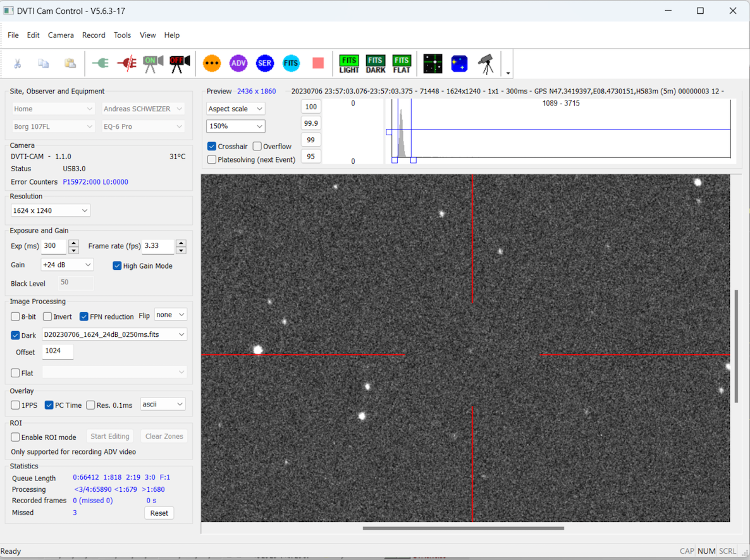
Task: Open the Camera menu
Action: click(61, 35)
